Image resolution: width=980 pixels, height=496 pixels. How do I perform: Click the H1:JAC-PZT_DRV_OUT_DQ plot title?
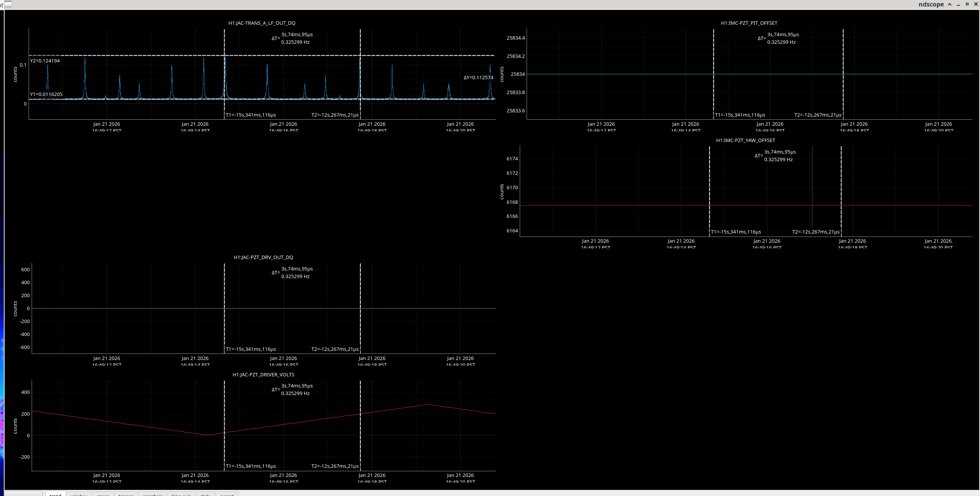coord(263,258)
